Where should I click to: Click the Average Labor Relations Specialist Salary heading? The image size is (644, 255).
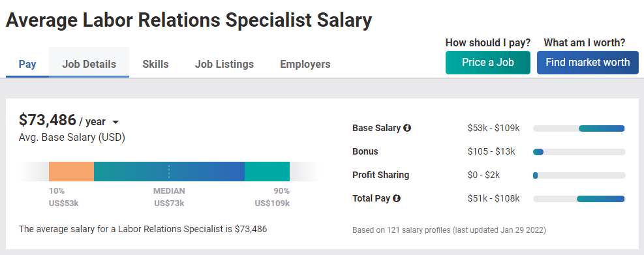pos(189,20)
